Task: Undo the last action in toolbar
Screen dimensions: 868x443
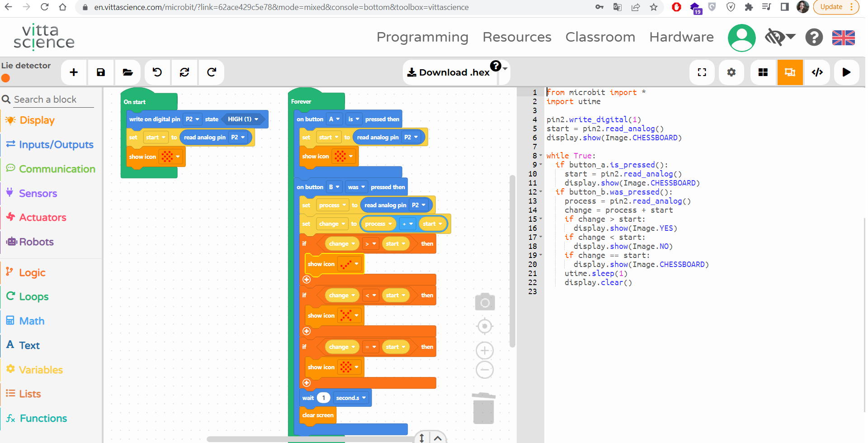Action: pyautogui.click(x=157, y=72)
